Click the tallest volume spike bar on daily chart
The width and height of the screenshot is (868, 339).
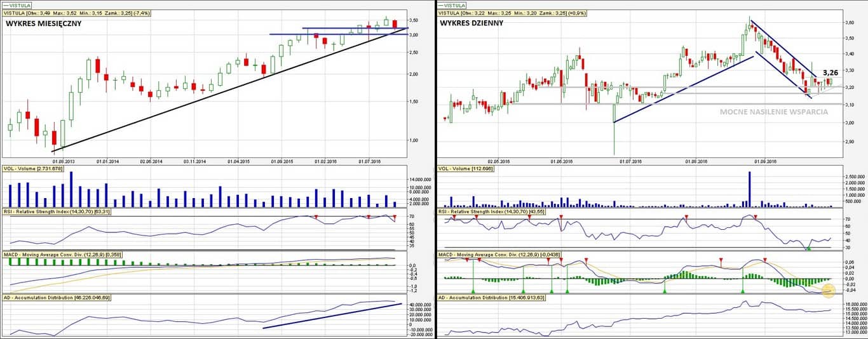coord(750,189)
